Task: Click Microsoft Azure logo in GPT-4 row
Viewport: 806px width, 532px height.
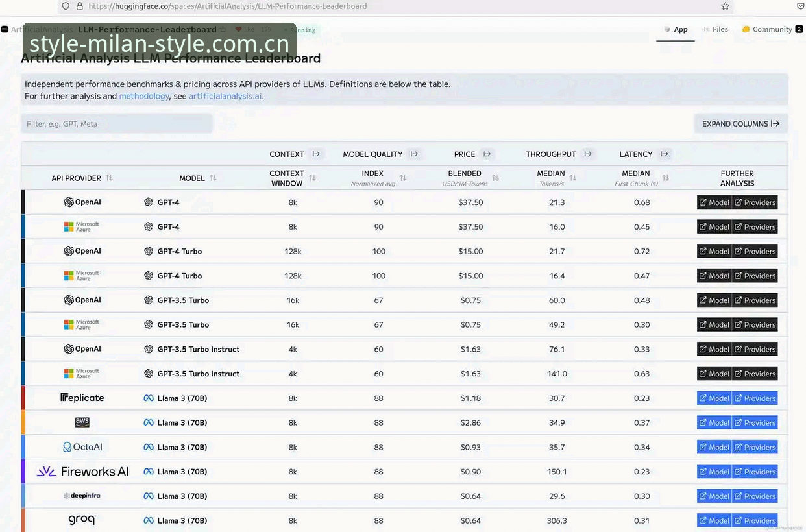Action: [82, 227]
